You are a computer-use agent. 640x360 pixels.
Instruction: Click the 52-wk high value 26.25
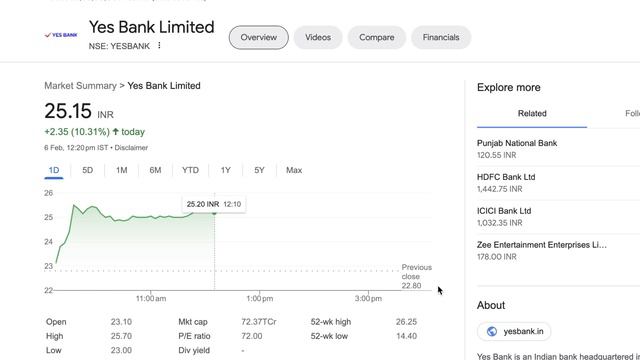[406, 322]
